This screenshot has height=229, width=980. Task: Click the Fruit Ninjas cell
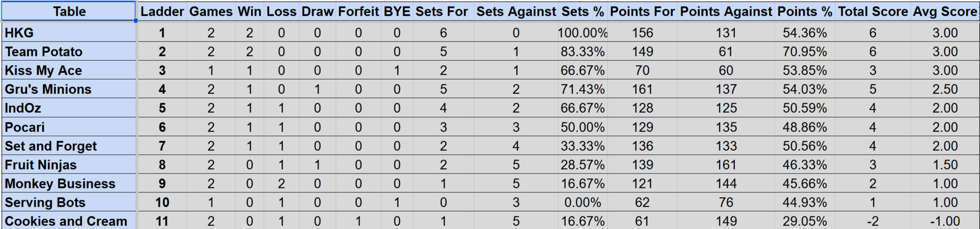(69, 165)
